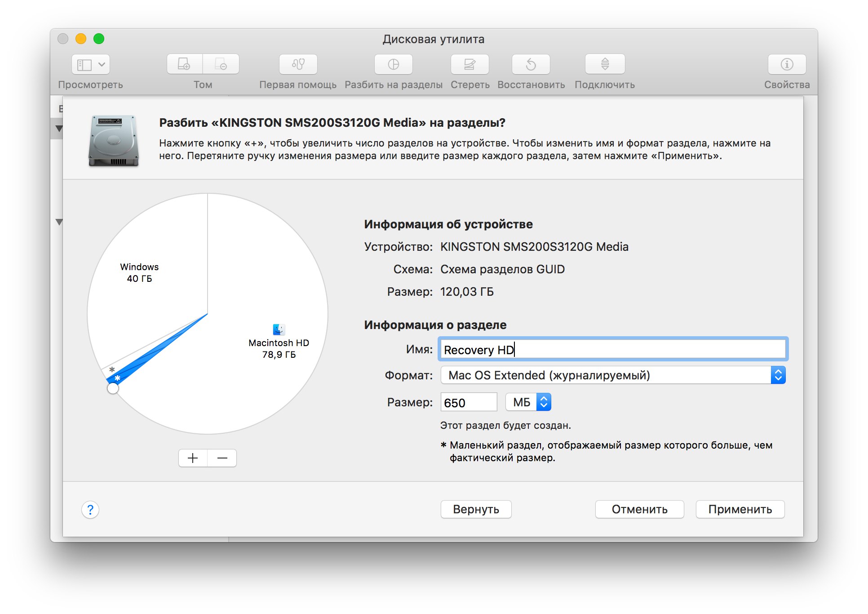Viewport: 868px width, 614px height.
Task: Click the yellow minimize window button
Action: pyautogui.click(x=81, y=39)
